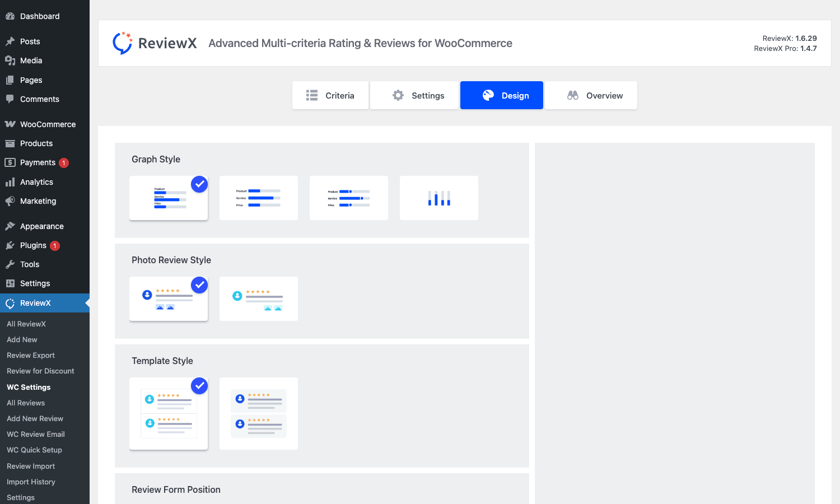Select white bordered template style
Viewport: 840px width, 504px height.
169,413
